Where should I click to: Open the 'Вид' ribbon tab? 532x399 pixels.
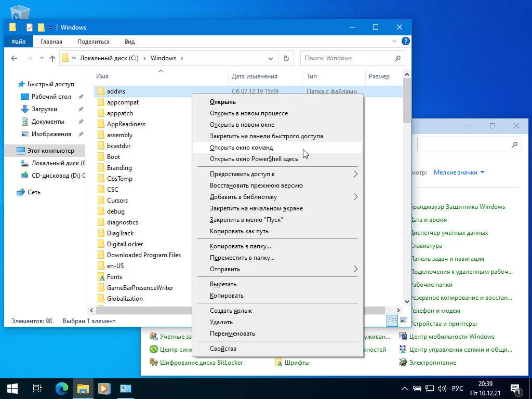click(x=129, y=42)
